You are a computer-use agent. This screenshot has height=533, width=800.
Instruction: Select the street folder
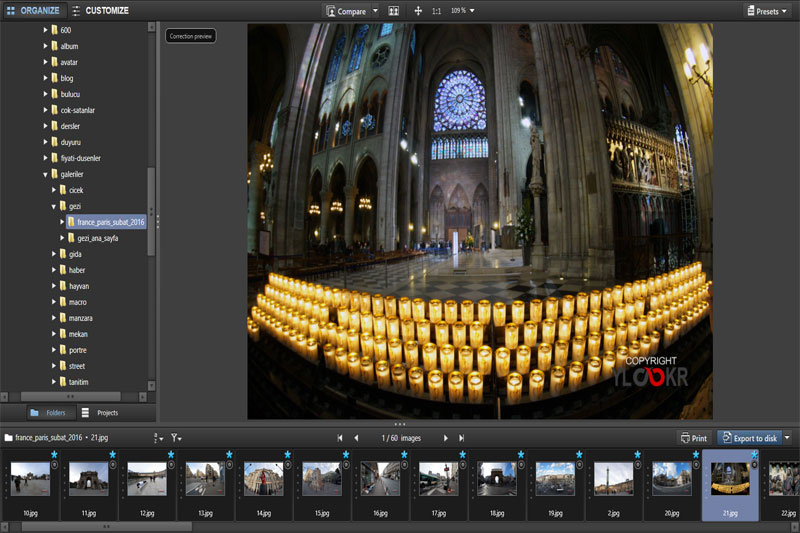point(72,366)
